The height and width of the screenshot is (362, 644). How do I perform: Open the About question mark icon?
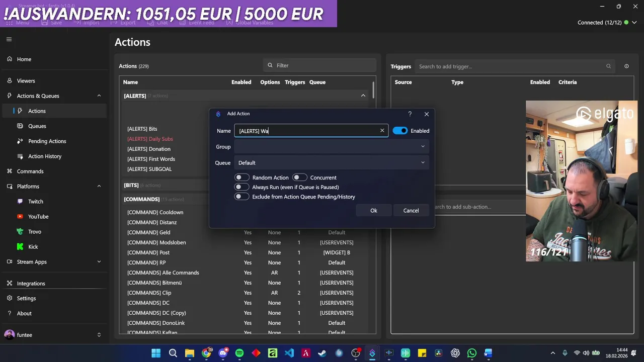point(10,313)
